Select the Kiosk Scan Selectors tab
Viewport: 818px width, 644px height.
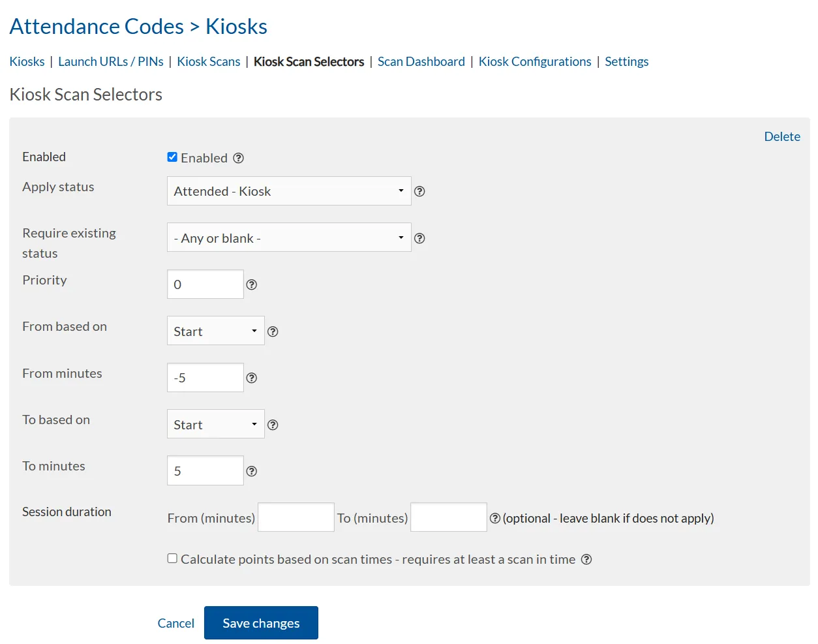[x=309, y=61]
